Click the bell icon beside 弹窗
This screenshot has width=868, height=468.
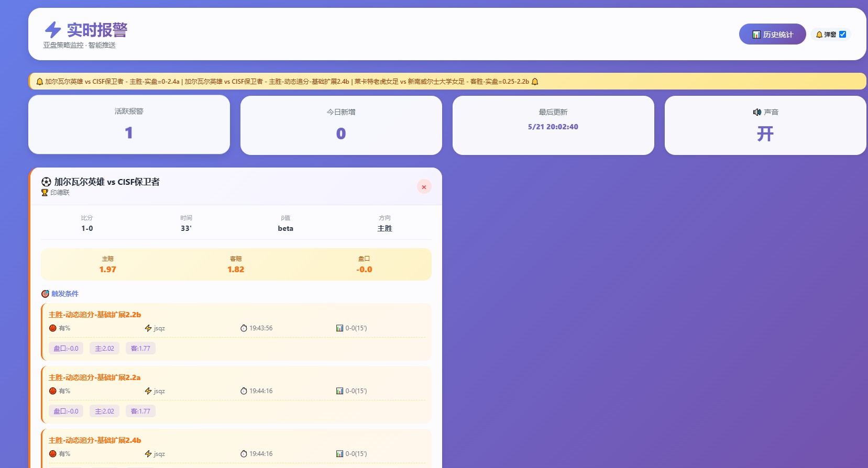click(819, 35)
